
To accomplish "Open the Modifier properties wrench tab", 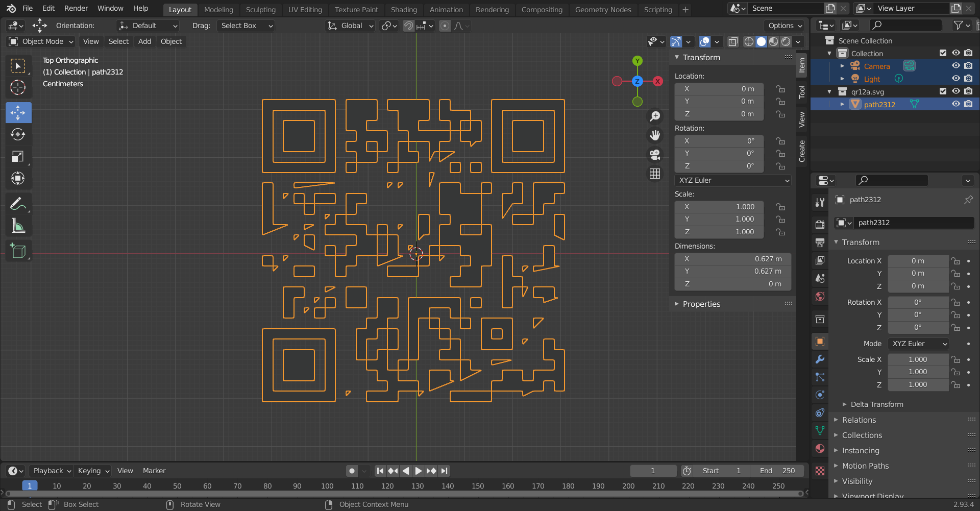I will [820, 359].
